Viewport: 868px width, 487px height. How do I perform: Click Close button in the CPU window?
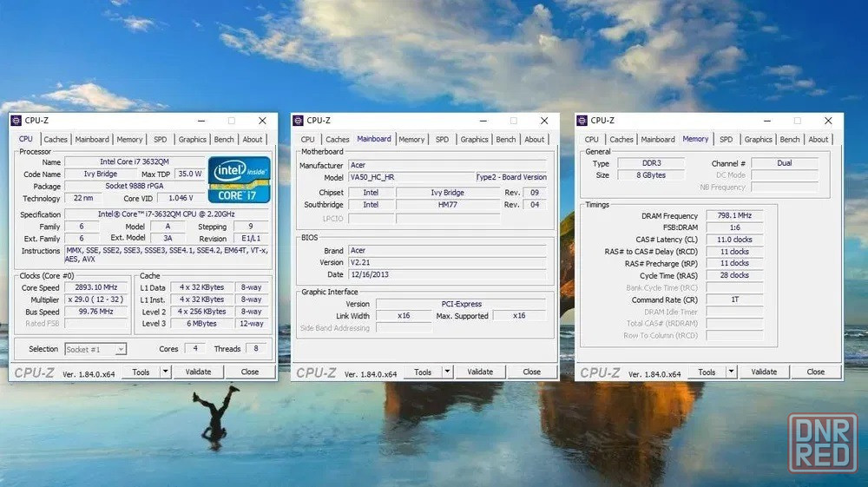tap(250, 372)
